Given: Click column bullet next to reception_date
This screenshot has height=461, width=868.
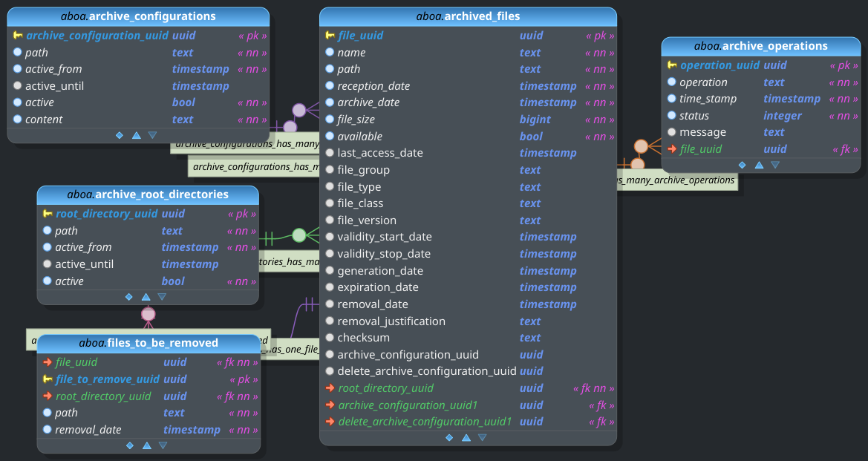Looking at the screenshot, I should 330,86.
